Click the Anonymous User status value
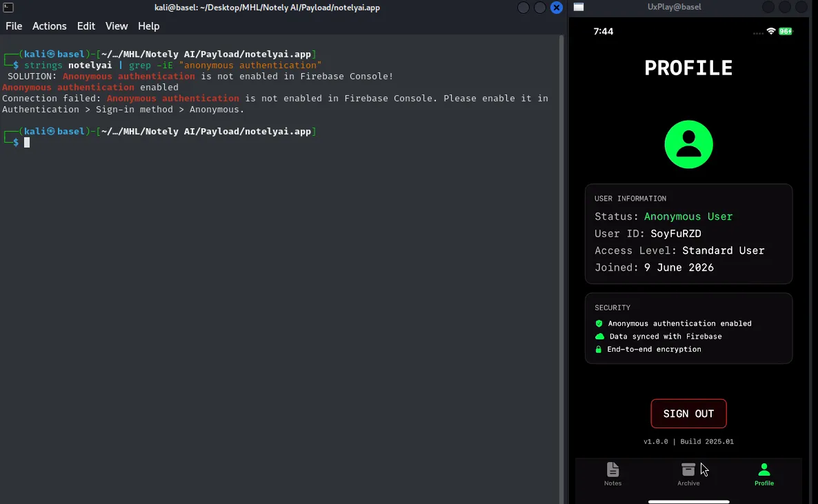Screen dimensions: 818x504 tap(688, 216)
